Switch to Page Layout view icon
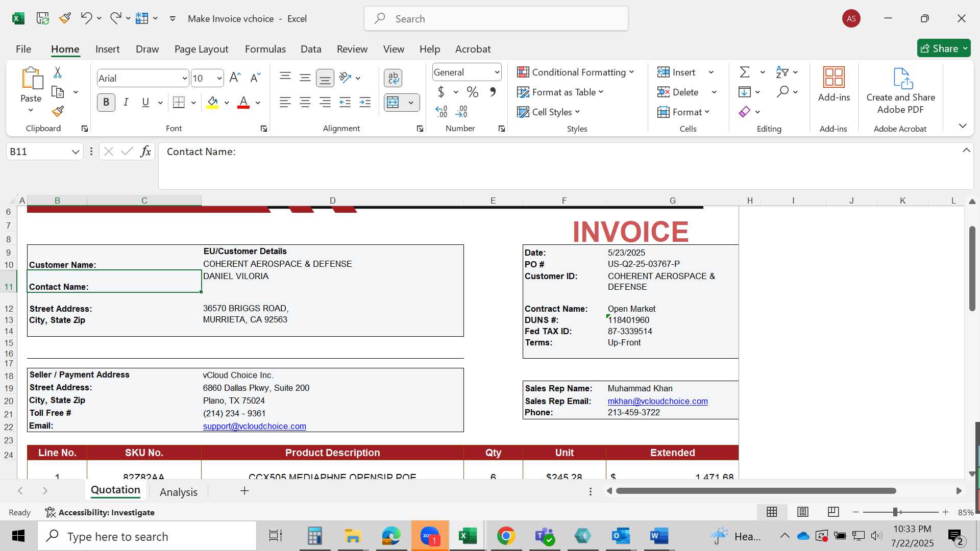This screenshot has width=980, height=551. (803, 512)
